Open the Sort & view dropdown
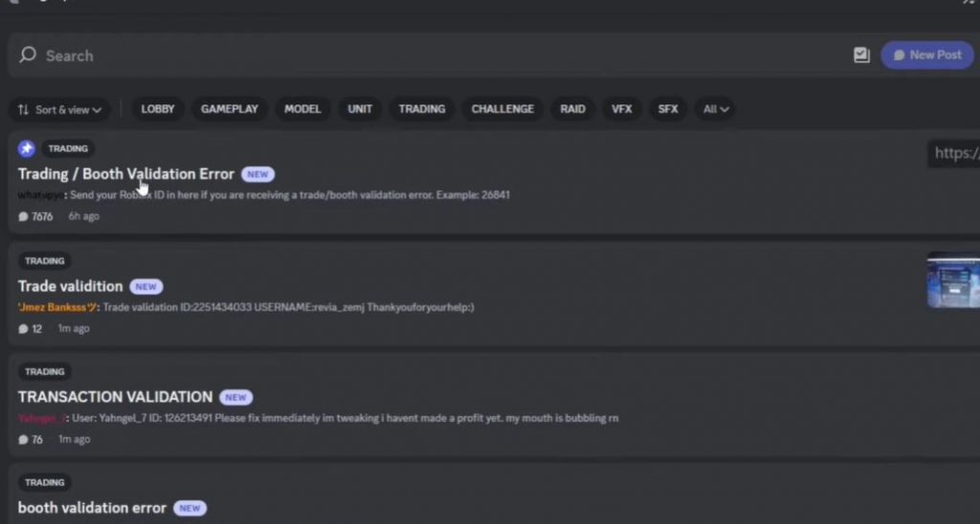The height and width of the screenshot is (524, 980). tap(59, 110)
